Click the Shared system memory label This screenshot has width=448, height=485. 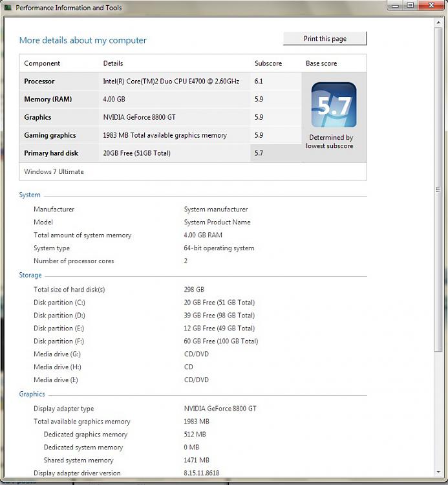[x=78, y=460]
